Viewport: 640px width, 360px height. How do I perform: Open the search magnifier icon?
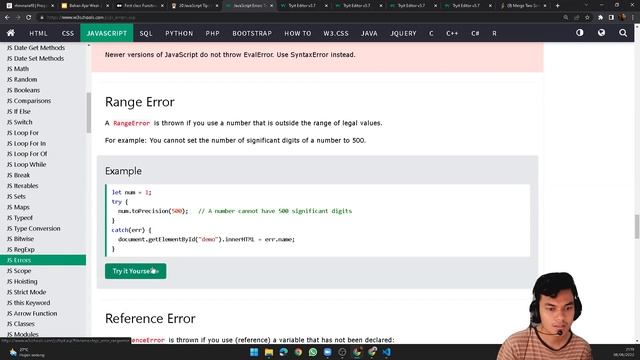click(623, 33)
